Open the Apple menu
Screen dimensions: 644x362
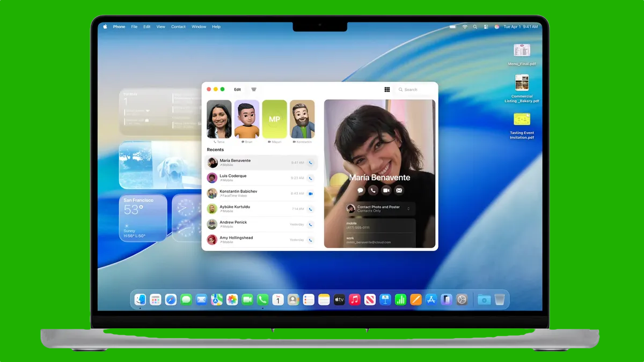click(x=105, y=26)
